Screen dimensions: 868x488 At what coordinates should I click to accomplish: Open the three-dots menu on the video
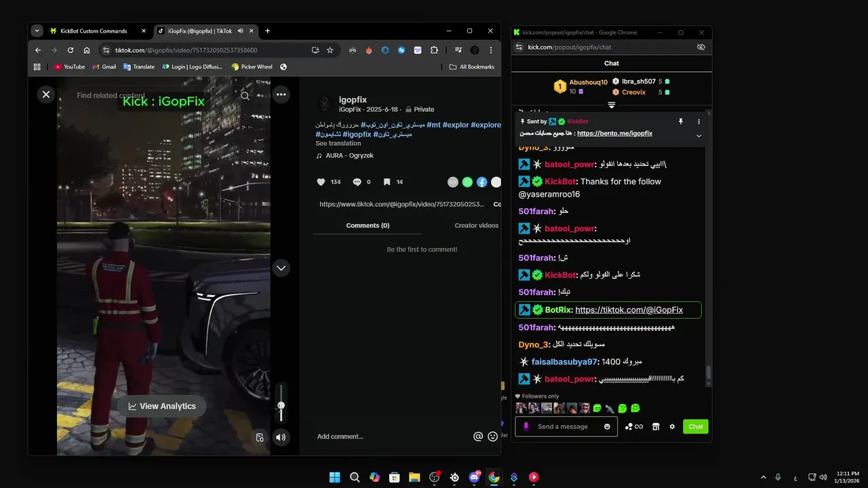(x=281, y=95)
